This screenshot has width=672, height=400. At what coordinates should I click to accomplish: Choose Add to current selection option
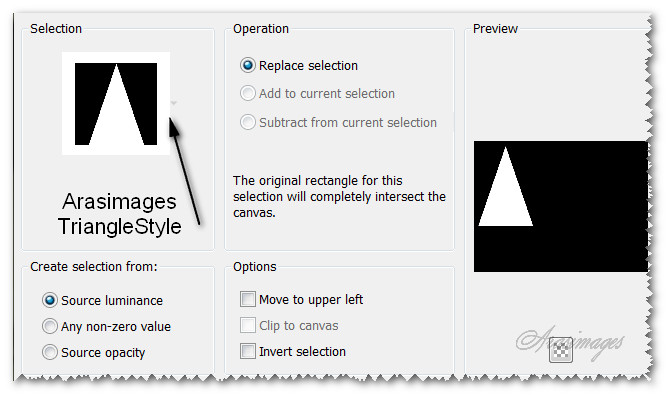tap(248, 94)
